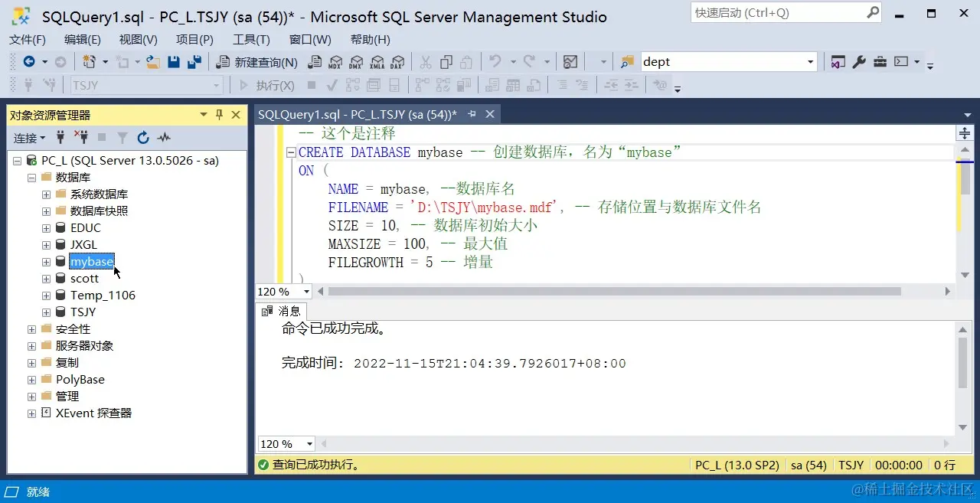The width and height of the screenshot is (980, 503).
Task: Close the SQLQuery1.sql tab
Action: pyautogui.click(x=490, y=114)
